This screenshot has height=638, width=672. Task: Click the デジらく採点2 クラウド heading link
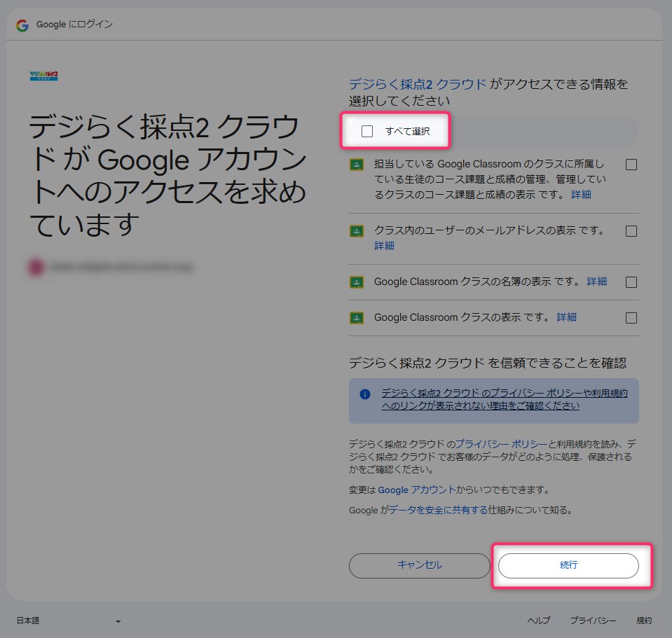(x=418, y=84)
